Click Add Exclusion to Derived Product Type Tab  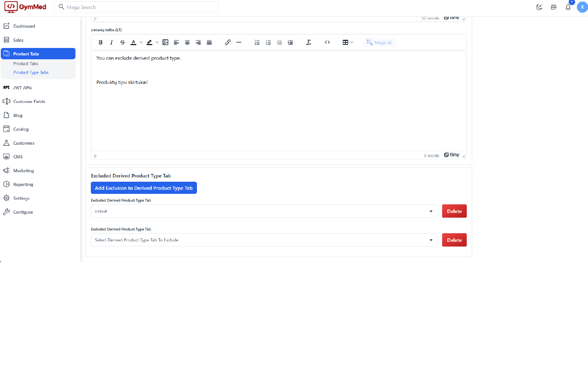click(143, 188)
